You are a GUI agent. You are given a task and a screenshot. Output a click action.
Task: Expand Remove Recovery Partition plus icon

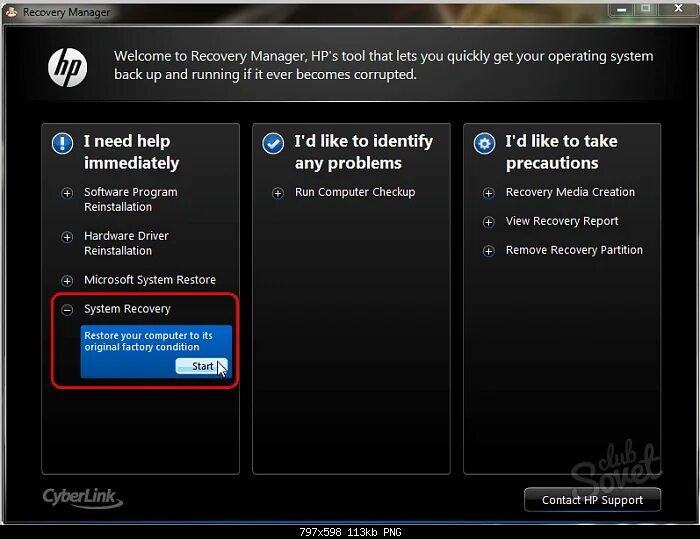click(x=488, y=251)
